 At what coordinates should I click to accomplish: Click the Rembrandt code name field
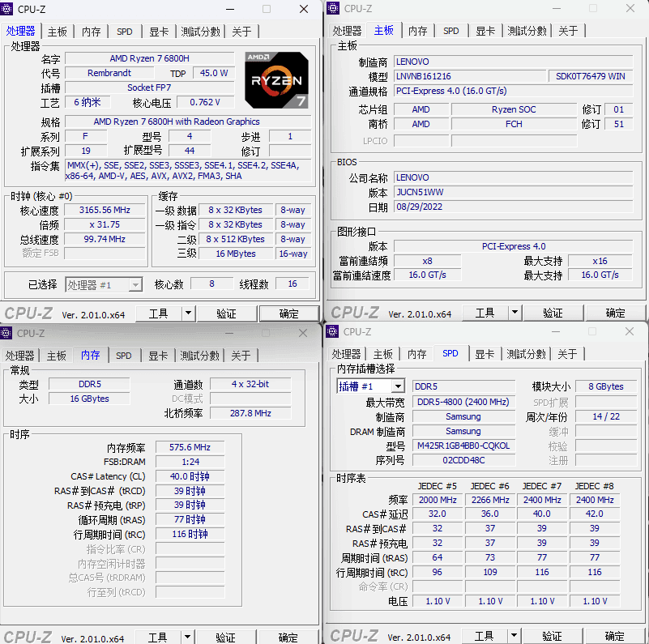pyautogui.click(x=109, y=73)
